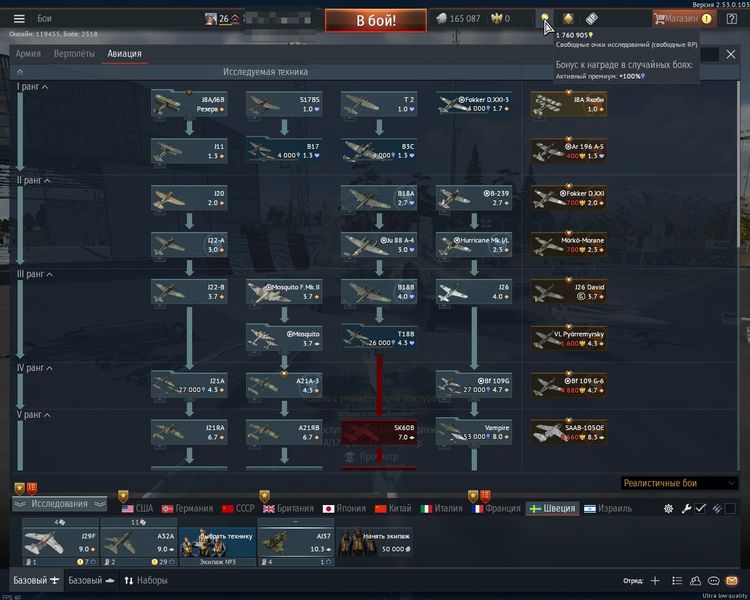Click the wrench repair icon
This screenshot has height=600, width=750.
(686, 508)
